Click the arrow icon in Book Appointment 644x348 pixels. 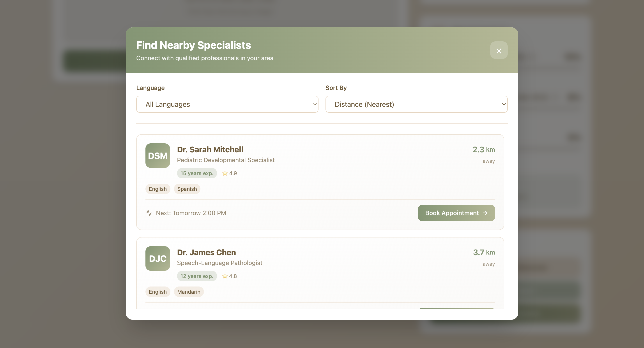tap(485, 213)
